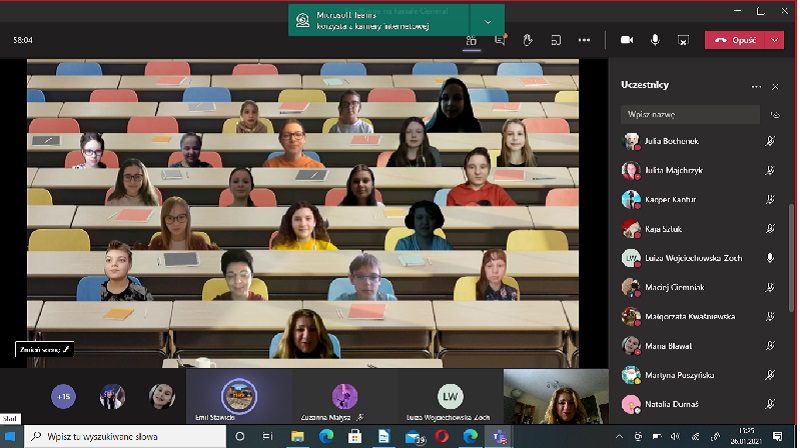
Task: Expand the green webcam notification chevron
Action: 487,21
